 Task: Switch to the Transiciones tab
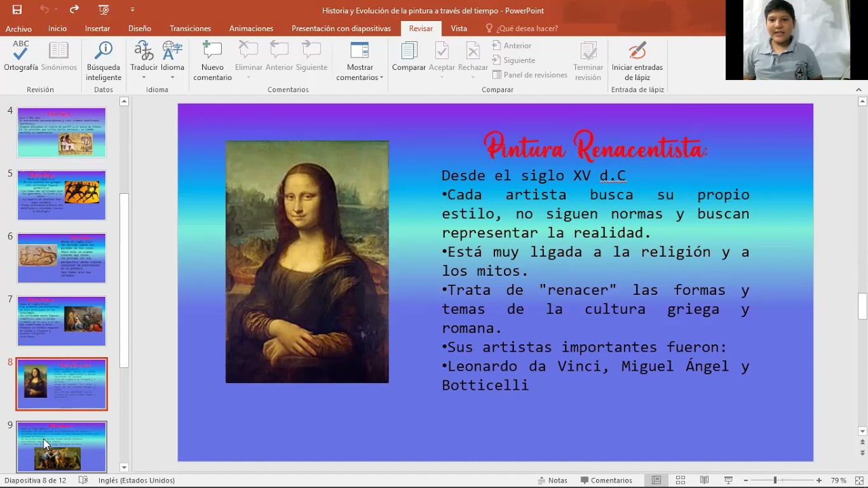coord(191,28)
